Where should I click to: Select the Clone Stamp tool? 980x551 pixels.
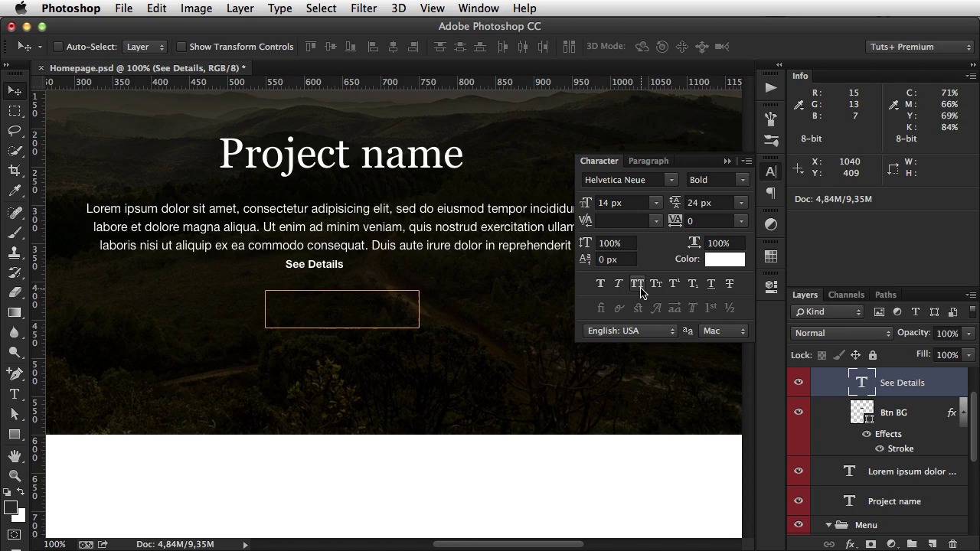coord(15,253)
